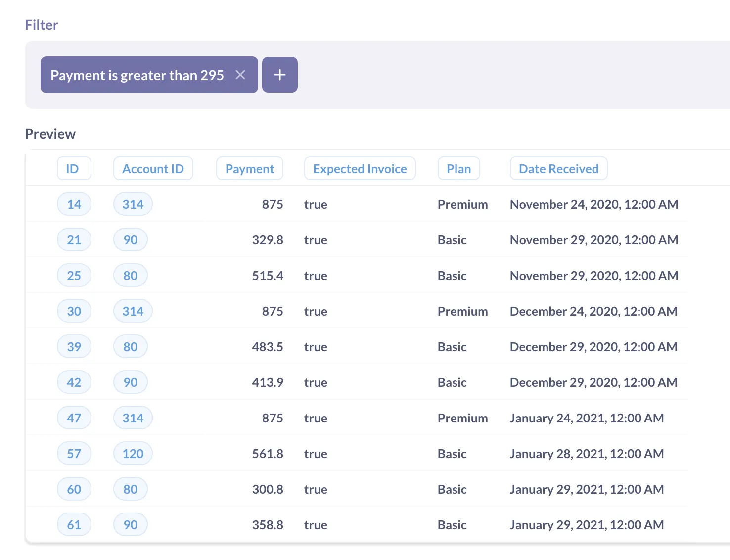Image resolution: width=730 pixels, height=560 pixels.
Task: Click Account ID 314 in row 30
Action: click(133, 311)
